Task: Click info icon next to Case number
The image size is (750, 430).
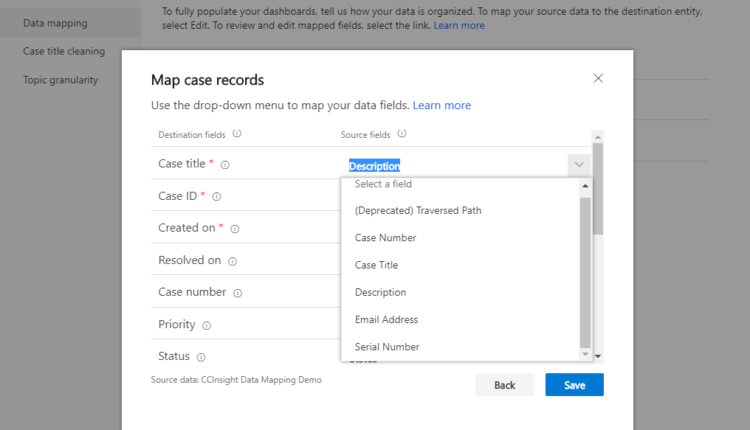Action: pyautogui.click(x=237, y=293)
